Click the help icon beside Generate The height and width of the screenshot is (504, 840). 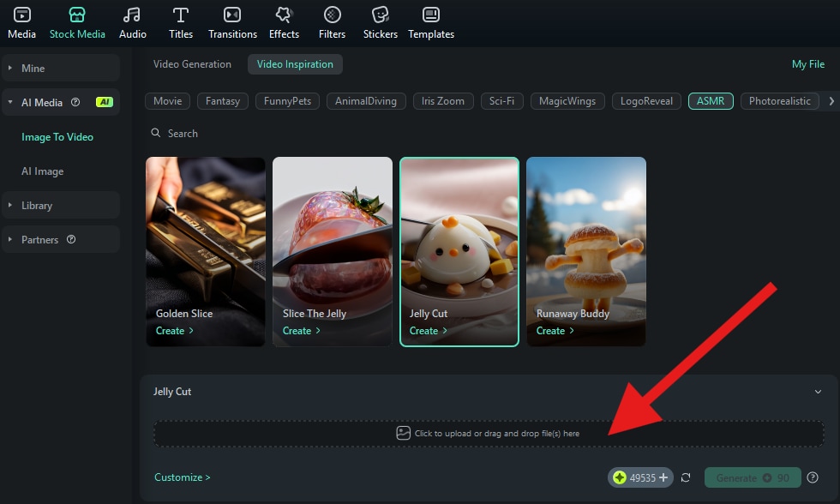click(x=813, y=477)
